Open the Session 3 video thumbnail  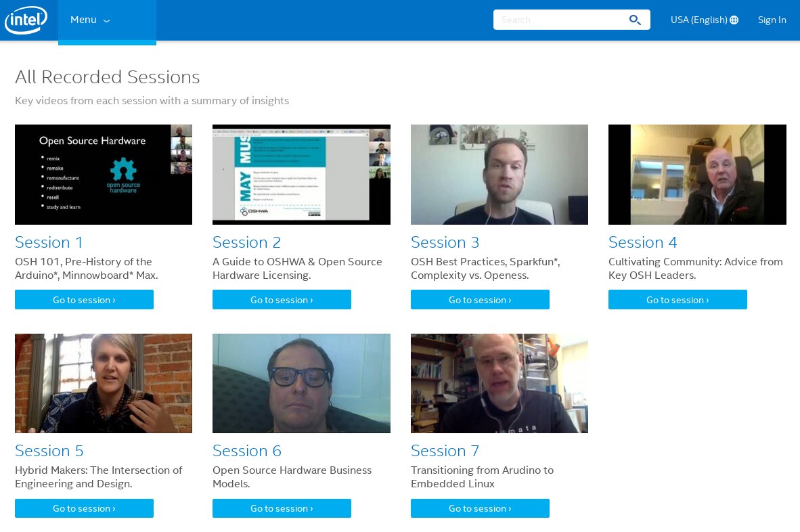pyautogui.click(x=499, y=175)
